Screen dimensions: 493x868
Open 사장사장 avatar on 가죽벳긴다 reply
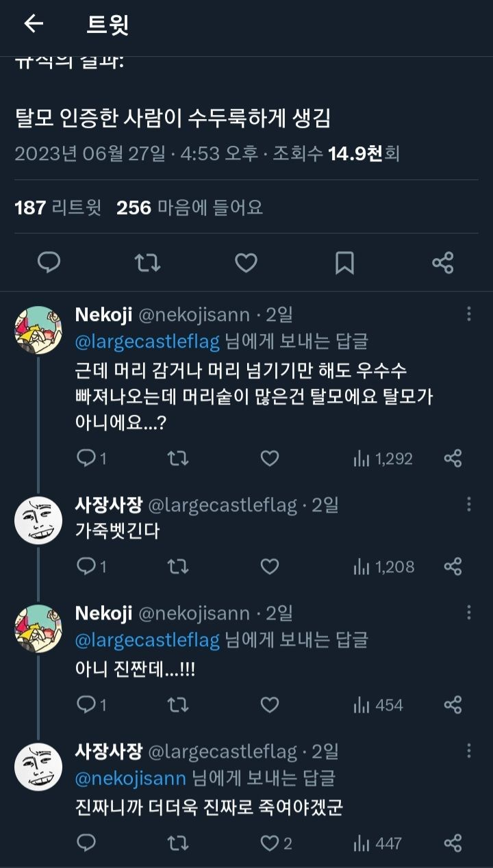point(38,520)
